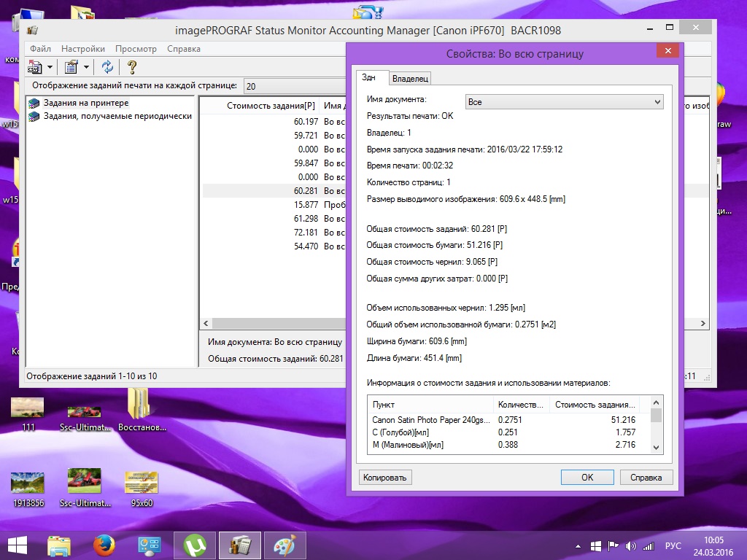Click the jobs per page field
This screenshot has width=747, height=560.
coord(295,86)
